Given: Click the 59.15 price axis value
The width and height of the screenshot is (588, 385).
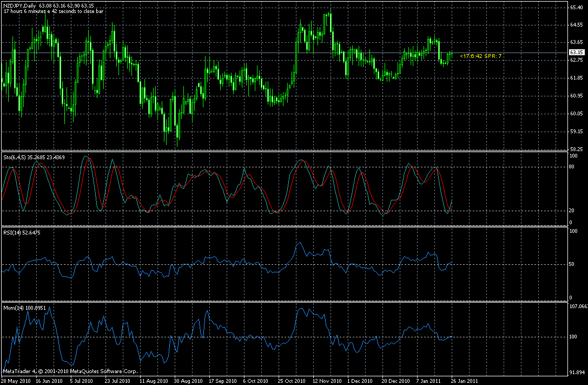Looking at the screenshot, I should (577, 132).
